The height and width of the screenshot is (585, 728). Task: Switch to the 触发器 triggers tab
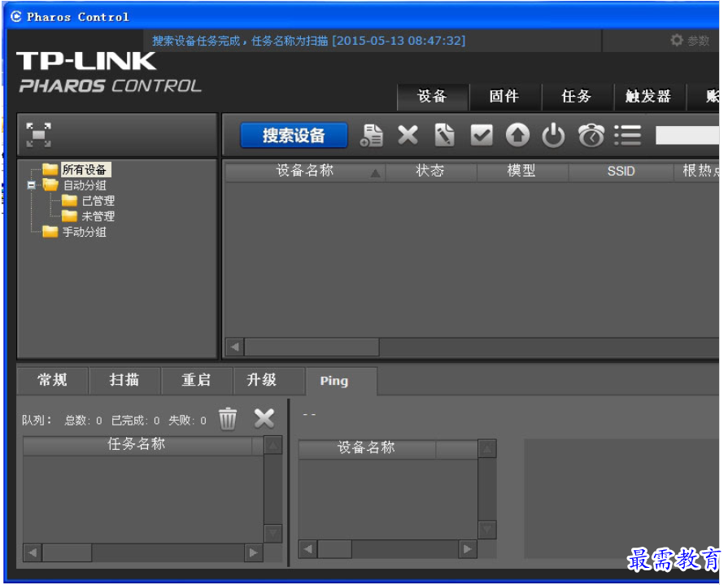648,97
